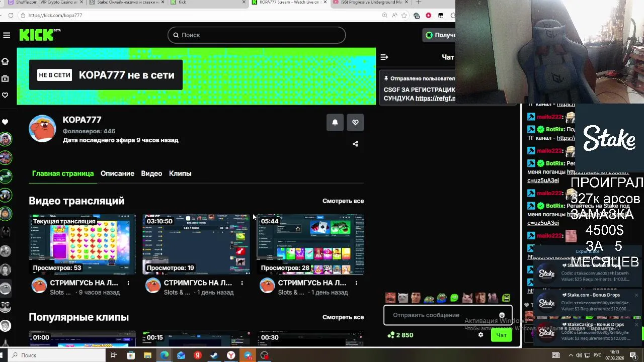Click the green Чат send button
The width and height of the screenshot is (644, 362).
tap(502, 335)
